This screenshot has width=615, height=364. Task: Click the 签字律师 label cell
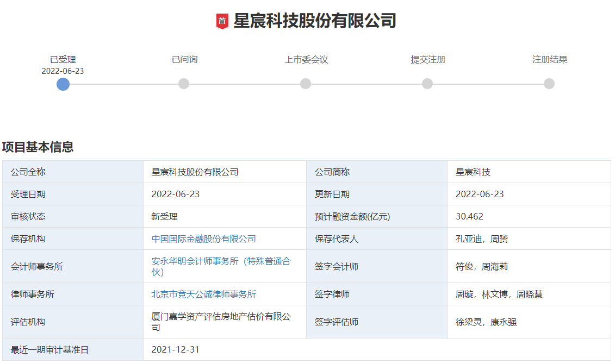376,294
